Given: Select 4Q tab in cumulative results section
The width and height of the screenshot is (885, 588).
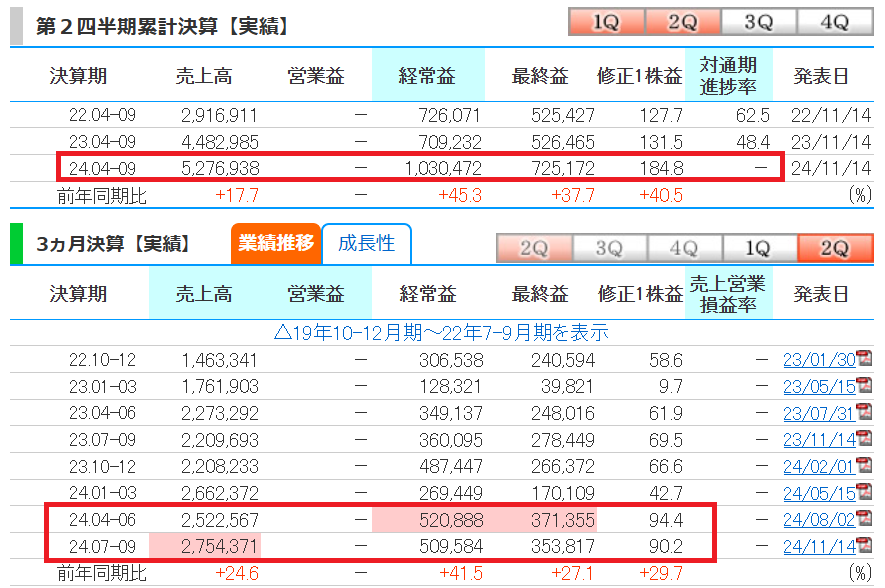Looking at the screenshot, I should 835,22.
